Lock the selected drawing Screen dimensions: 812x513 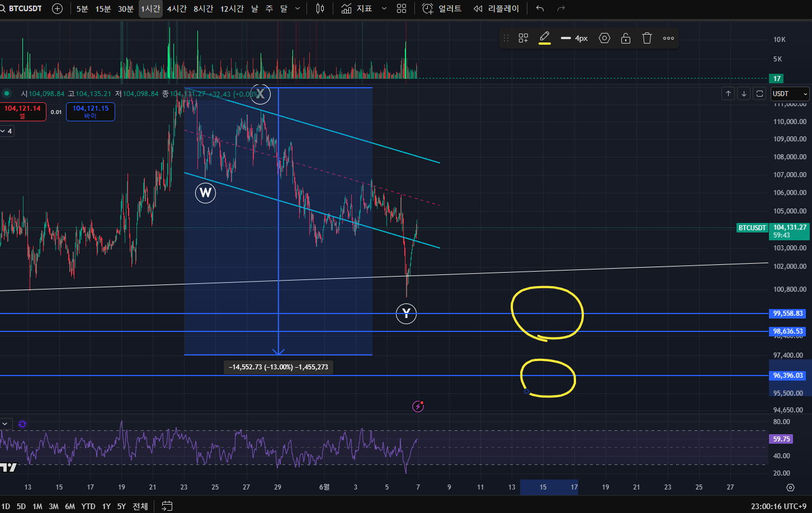626,38
